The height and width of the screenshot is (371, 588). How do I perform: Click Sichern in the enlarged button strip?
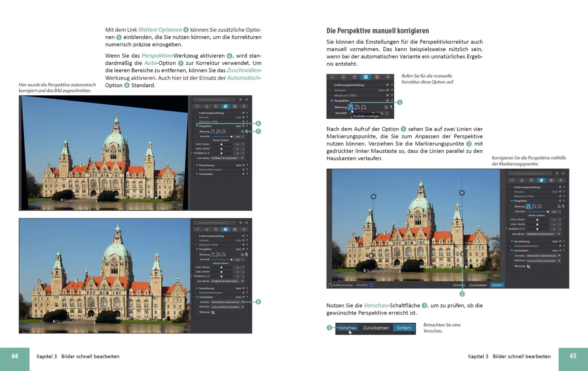pos(404,328)
